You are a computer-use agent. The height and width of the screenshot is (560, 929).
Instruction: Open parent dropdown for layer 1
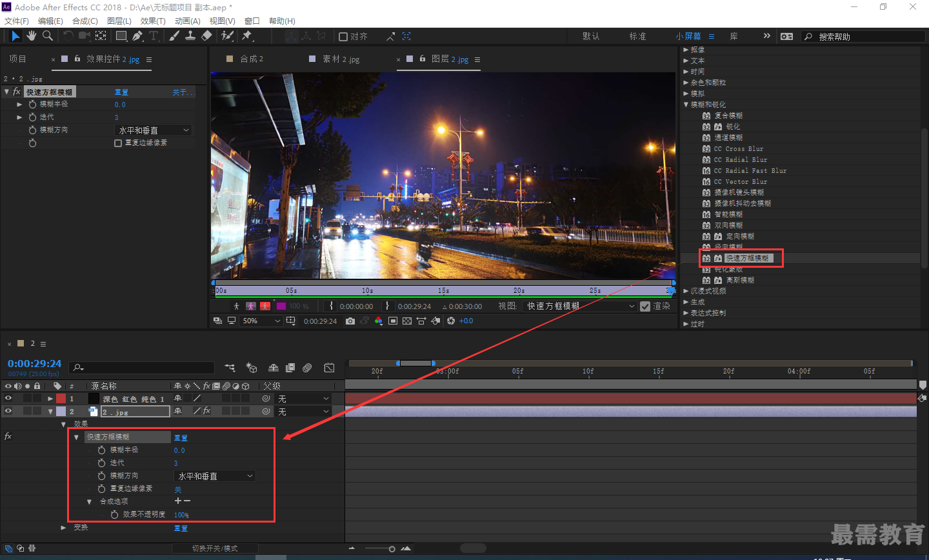point(303,399)
